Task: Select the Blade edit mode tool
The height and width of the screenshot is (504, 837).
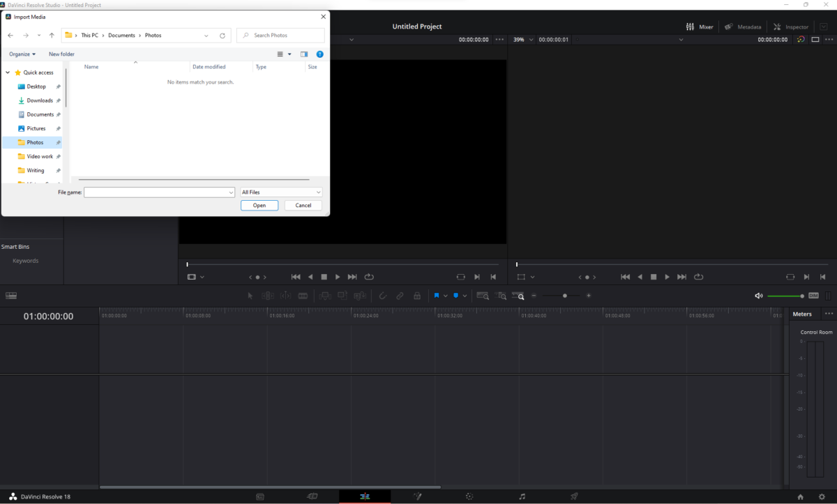Action: click(x=303, y=296)
